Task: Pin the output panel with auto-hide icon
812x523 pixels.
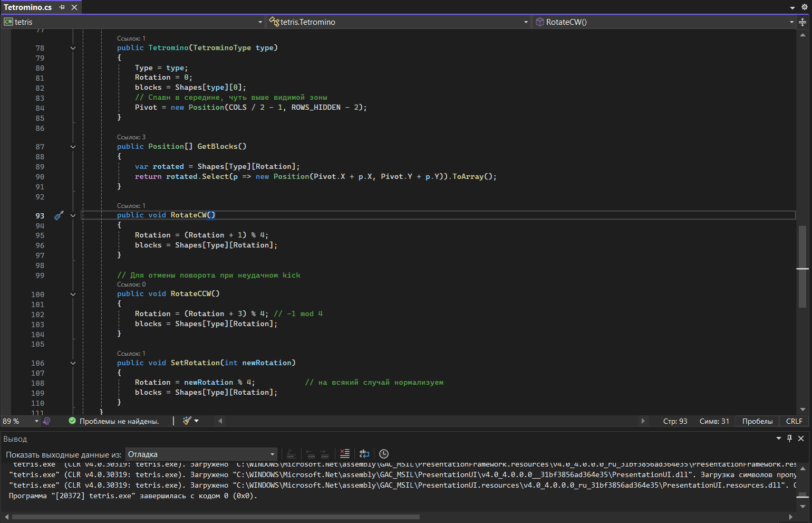Action: click(789, 439)
